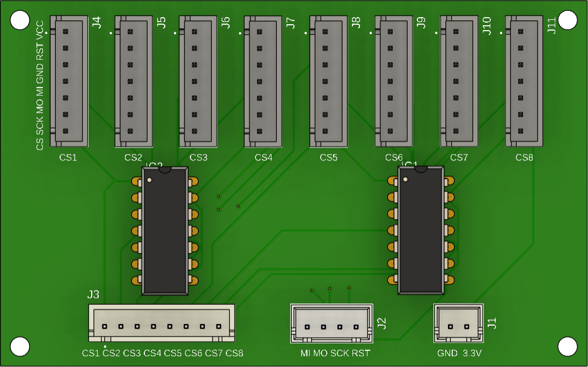This screenshot has height=367, width=588.
Task: Select the CS8 label under connector J3
Action: [x=234, y=353]
